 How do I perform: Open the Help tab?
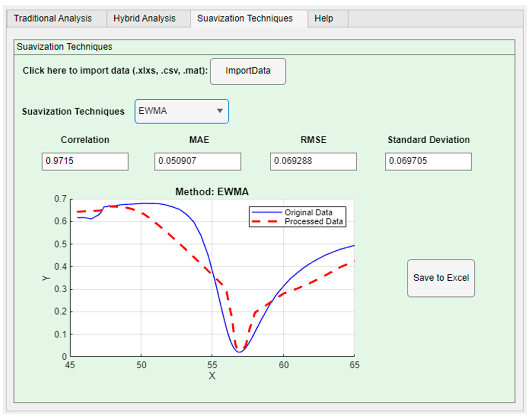(324, 18)
